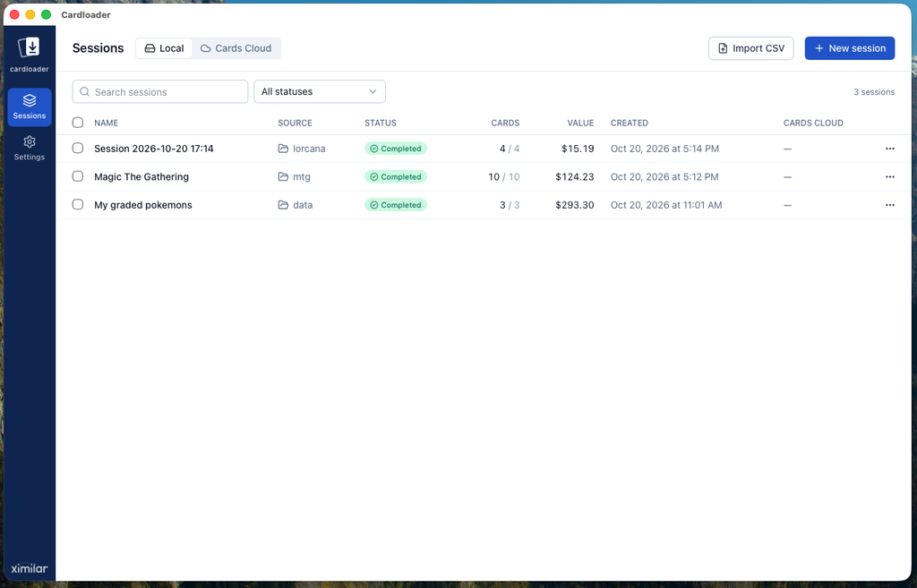
Task: Click the plus icon on New session
Action: 818,48
